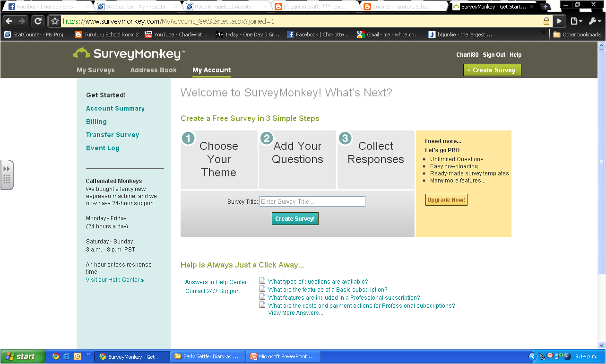Open the Event Log
Viewport: 606px width, 364px height.
103,148
